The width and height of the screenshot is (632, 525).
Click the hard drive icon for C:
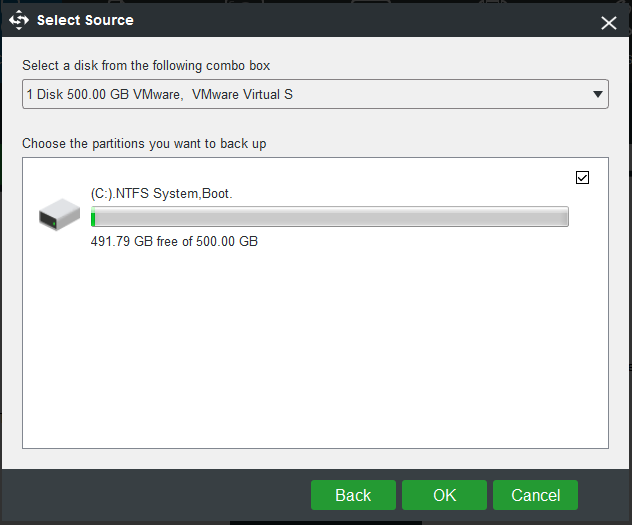[59, 214]
